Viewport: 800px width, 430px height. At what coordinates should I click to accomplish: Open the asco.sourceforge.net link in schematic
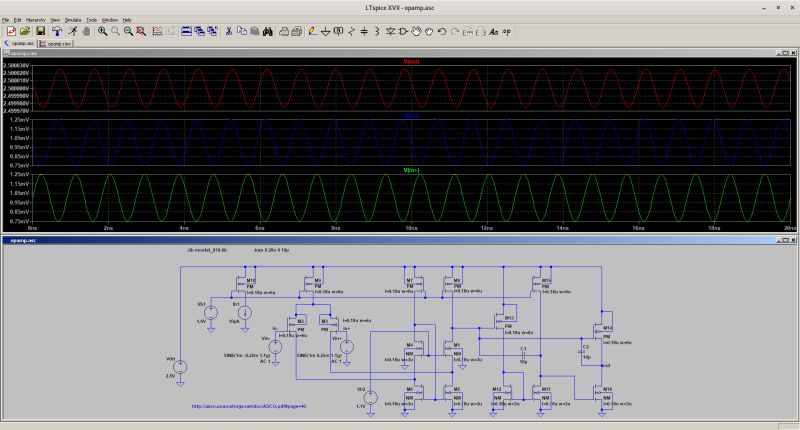(x=249, y=407)
